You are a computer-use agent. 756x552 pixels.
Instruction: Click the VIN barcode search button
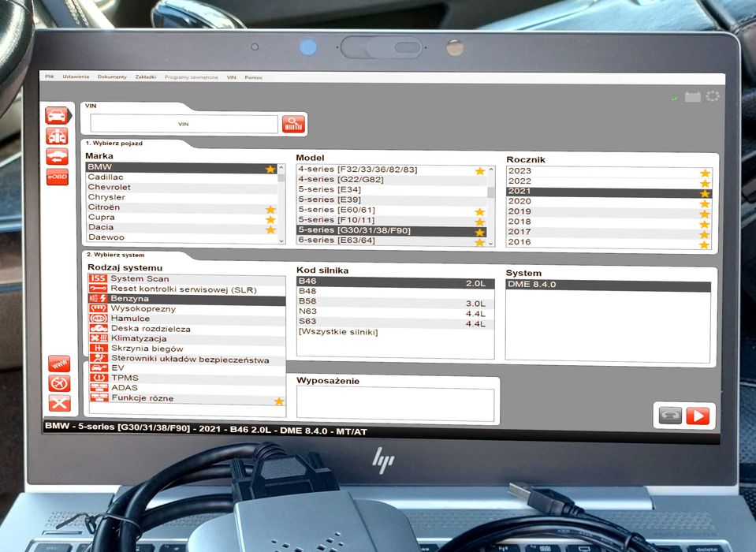(x=293, y=125)
